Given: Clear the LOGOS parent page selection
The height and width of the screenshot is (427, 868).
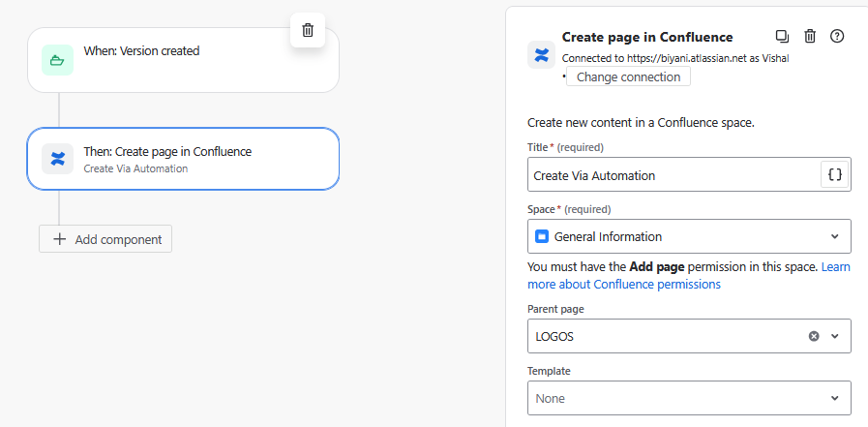Looking at the screenshot, I should [x=814, y=336].
